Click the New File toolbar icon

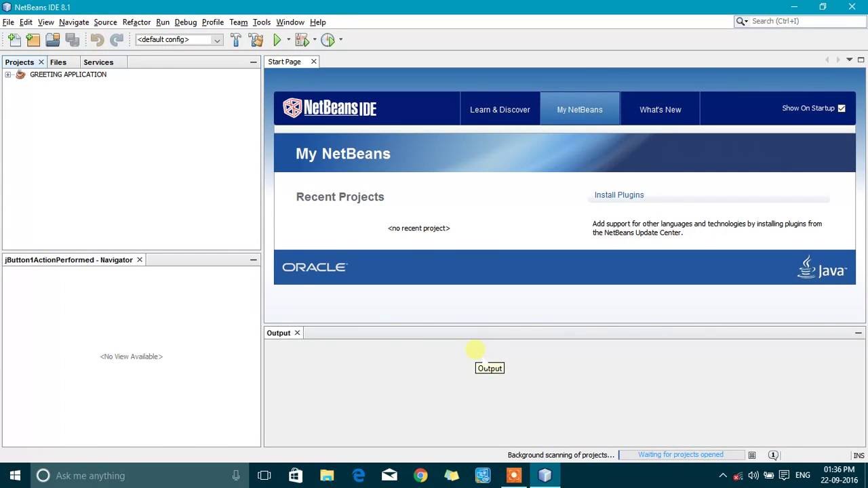tap(14, 40)
